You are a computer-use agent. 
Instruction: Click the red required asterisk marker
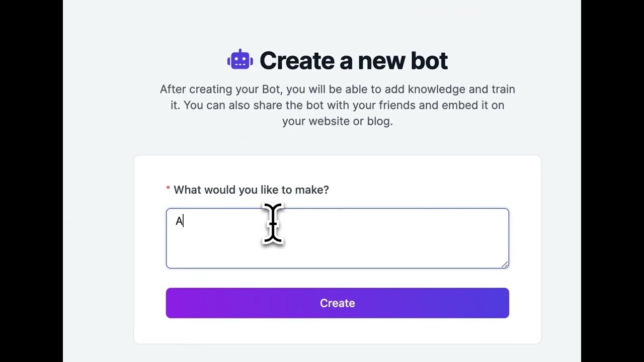point(168,189)
